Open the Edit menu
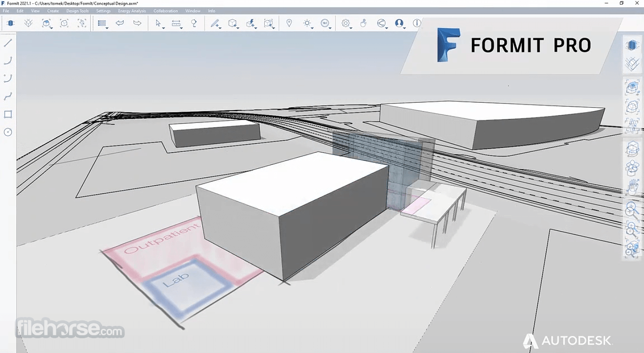 pyautogui.click(x=20, y=11)
